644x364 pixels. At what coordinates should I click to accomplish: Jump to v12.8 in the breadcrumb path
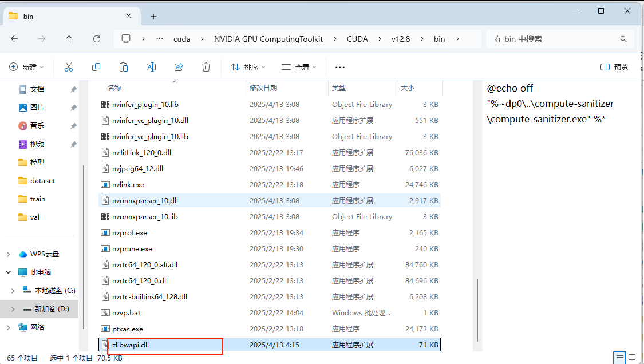point(400,38)
